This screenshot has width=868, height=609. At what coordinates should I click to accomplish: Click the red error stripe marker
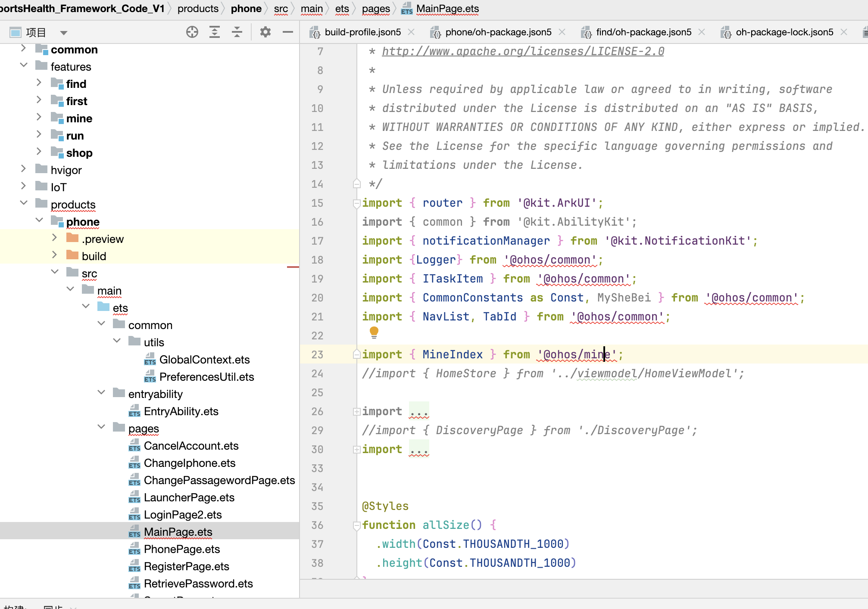(293, 267)
